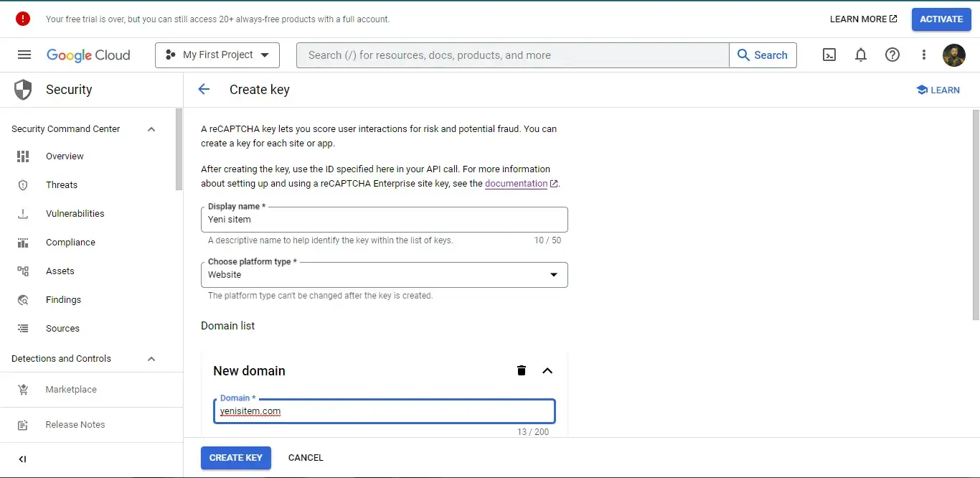Image resolution: width=980 pixels, height=478 pixels.
Task: Delete the New domain entry with trash icon
Action: [x=522, y=370]
